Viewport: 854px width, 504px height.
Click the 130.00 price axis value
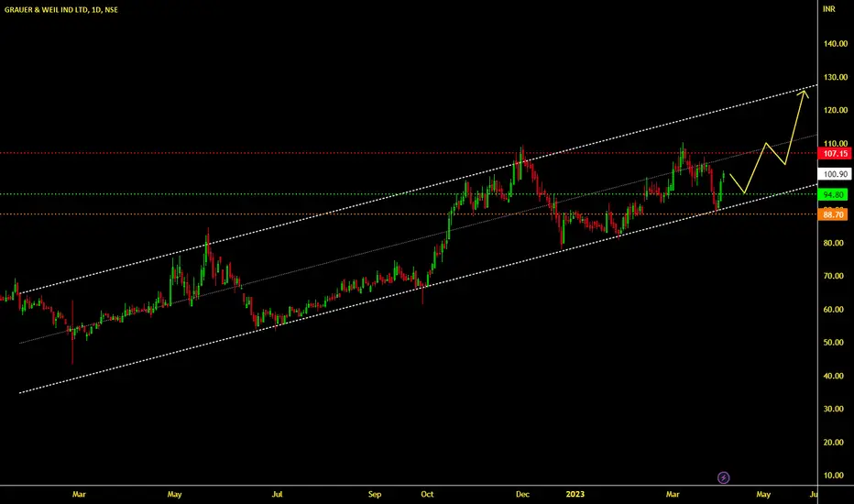pos(836,77)
